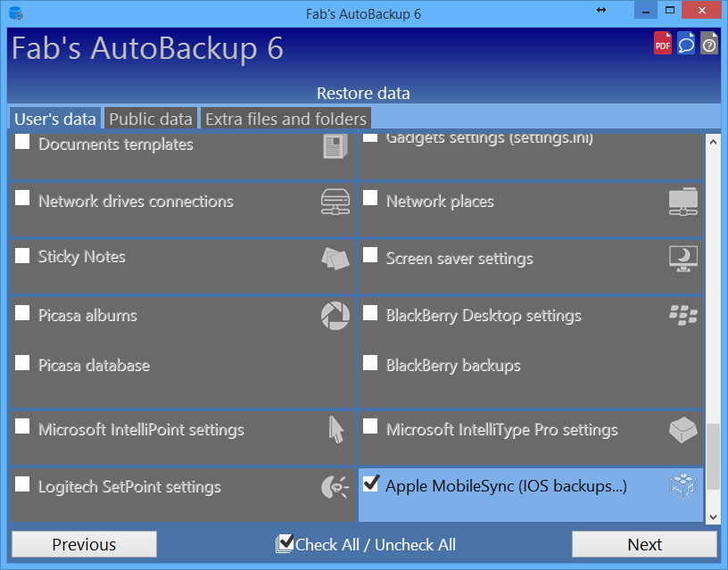Click the Screen saver monitor moon icon
The width and height of the screenshot is (728, 570).
coord(683,259)
